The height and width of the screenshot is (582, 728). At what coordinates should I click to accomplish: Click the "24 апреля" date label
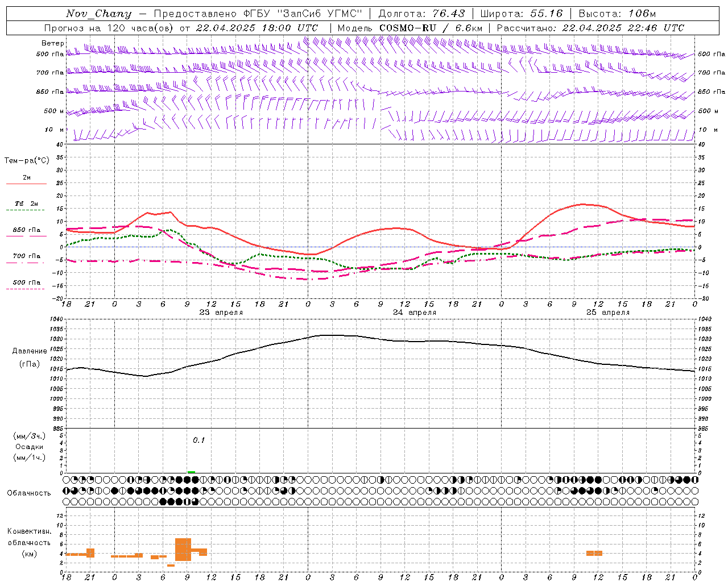tap(415, 313)
